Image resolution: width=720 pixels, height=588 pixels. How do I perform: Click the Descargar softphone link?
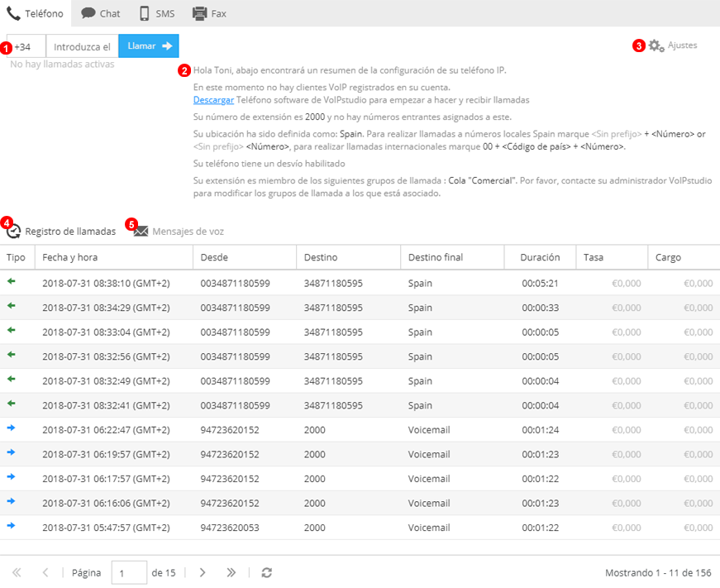click(213, 100)
